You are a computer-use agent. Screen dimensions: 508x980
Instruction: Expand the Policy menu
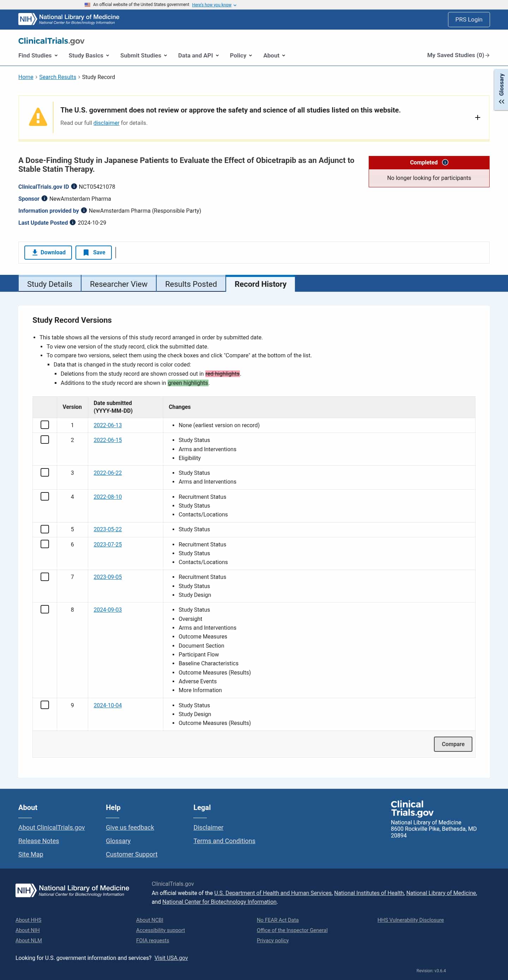[x=241, y=55]
